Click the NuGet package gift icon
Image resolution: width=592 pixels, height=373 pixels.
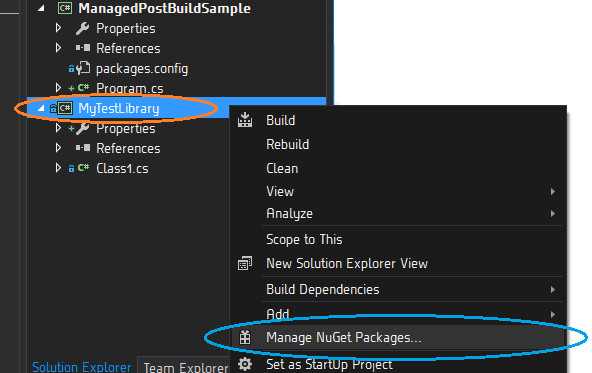pos(245,337)
